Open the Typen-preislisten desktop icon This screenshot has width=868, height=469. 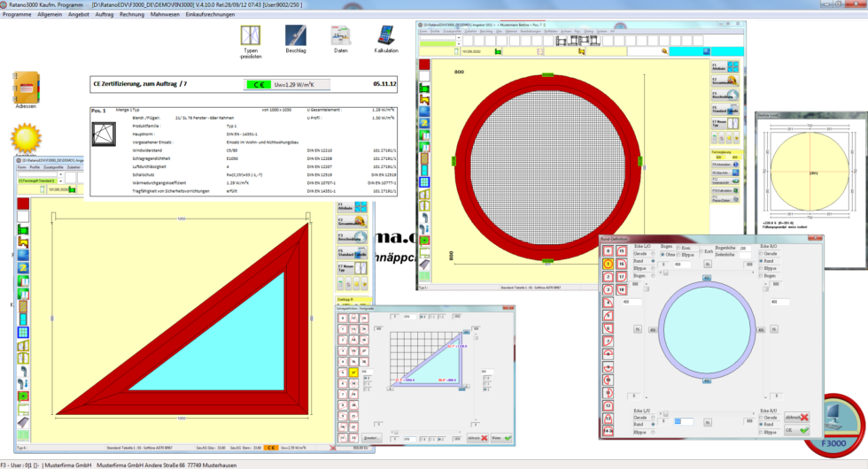click(251, 36)
